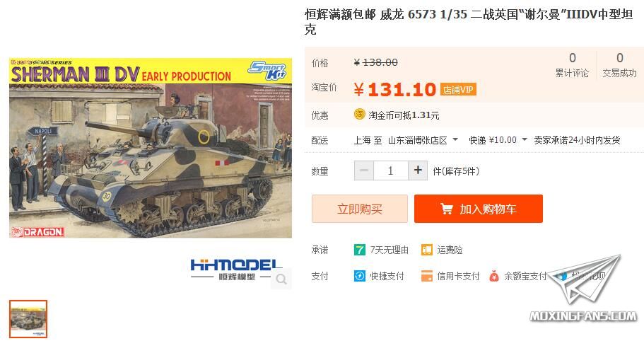Increase quantity with the plus button
This screenshot has width=644, height=341.
(418, 170)
